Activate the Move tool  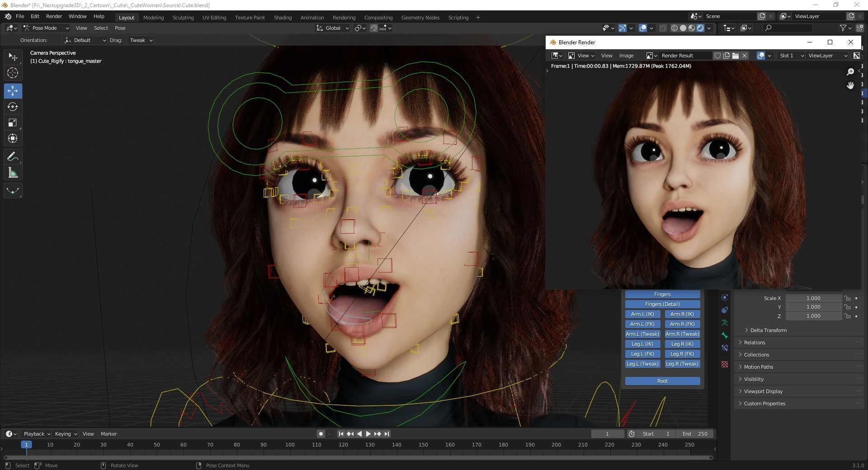point(13,91)
